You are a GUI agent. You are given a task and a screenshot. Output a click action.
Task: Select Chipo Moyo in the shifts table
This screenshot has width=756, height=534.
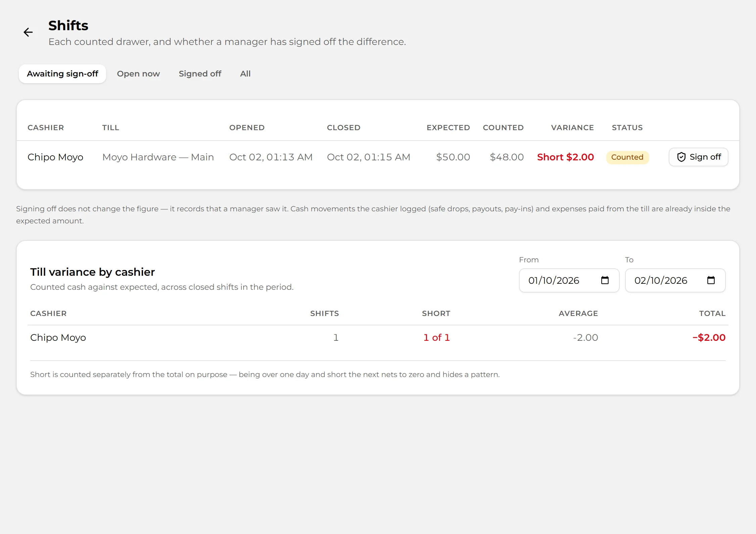point(55,157)
